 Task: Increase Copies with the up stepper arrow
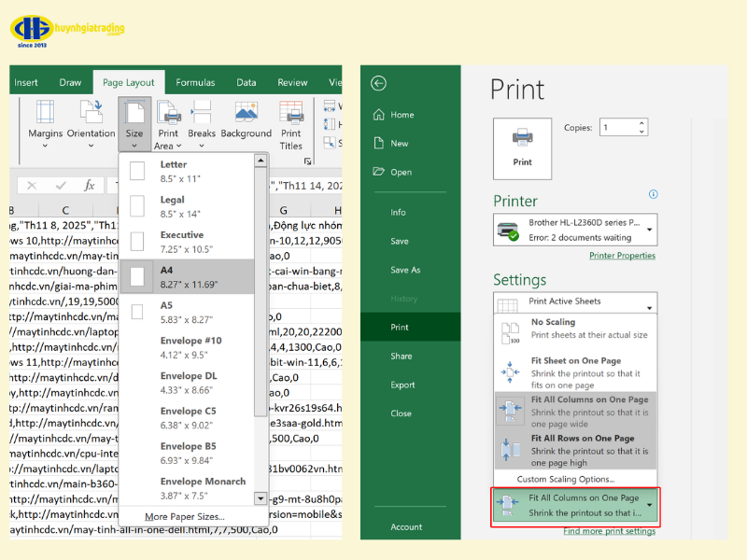(x=641, y=122)
